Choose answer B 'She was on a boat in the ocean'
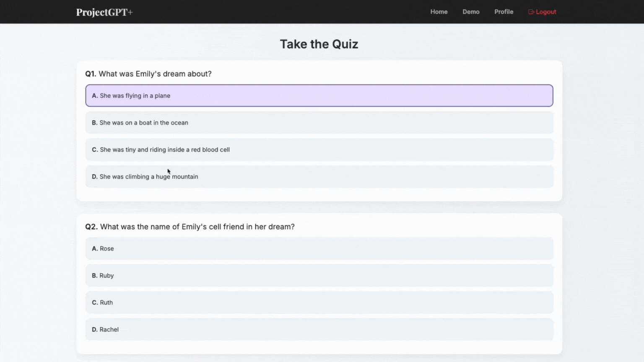 319,122
